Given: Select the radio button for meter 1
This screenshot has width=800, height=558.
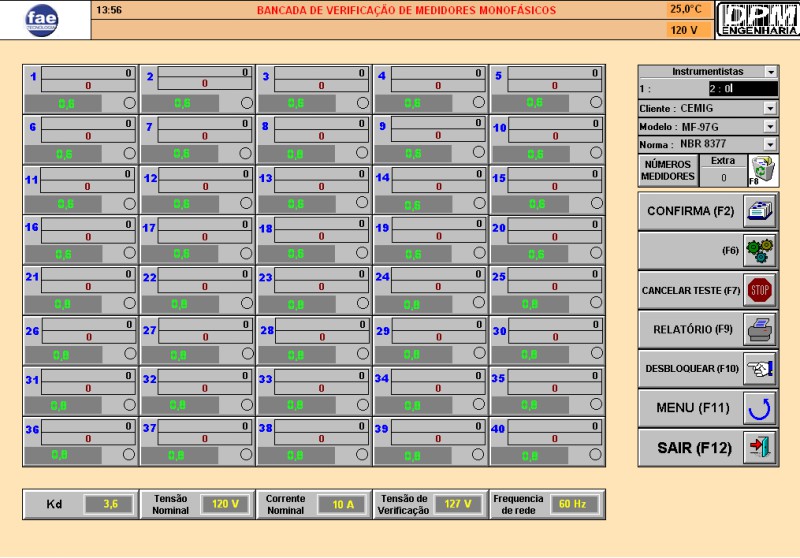Looking at the screenshot, I should (129, 102).
